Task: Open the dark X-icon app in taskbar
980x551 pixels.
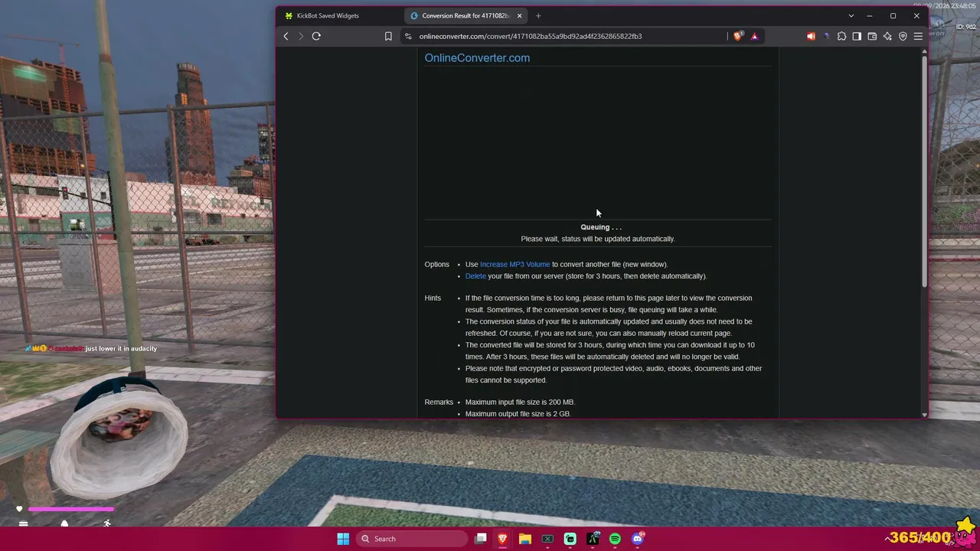Action: (547, 539)
